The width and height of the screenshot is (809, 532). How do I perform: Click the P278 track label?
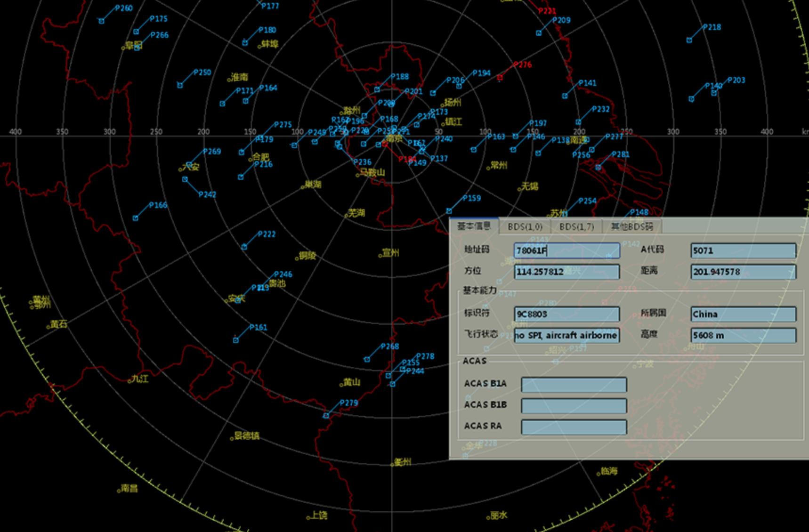[x=425, y=356]
